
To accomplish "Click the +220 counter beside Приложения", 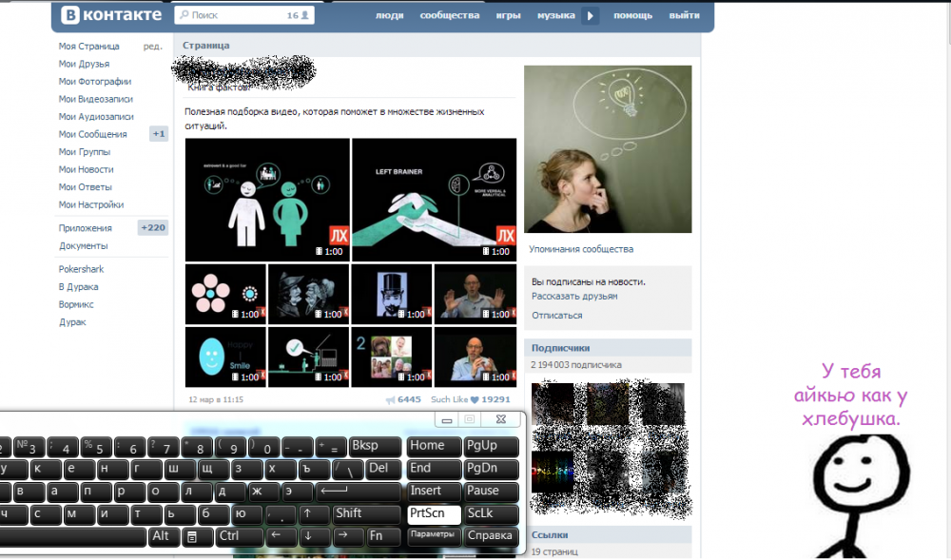I will coord(153,228).
